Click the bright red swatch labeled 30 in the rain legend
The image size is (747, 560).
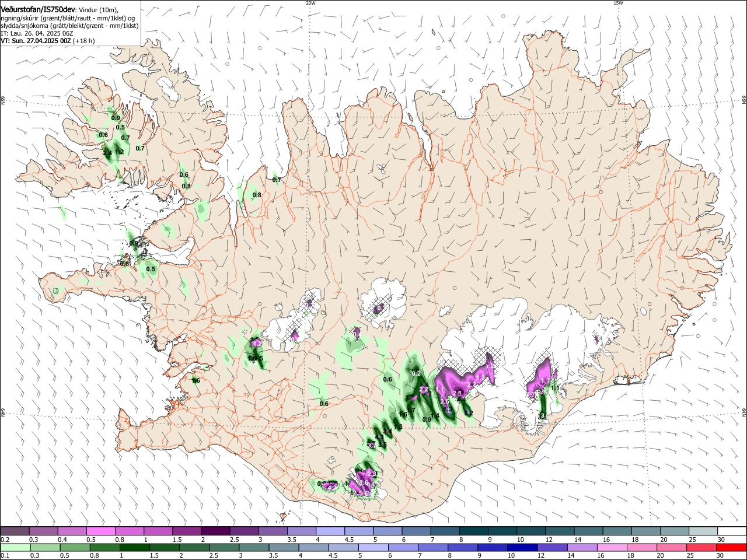click(x=732, y=548)
